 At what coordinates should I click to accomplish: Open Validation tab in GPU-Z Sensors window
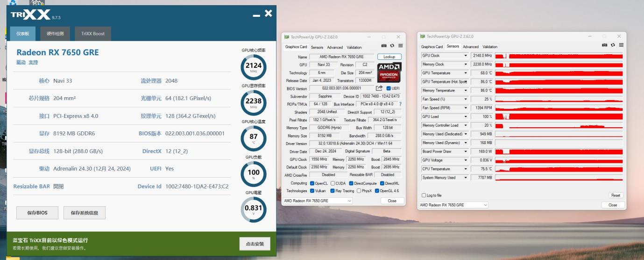[490, 47]
